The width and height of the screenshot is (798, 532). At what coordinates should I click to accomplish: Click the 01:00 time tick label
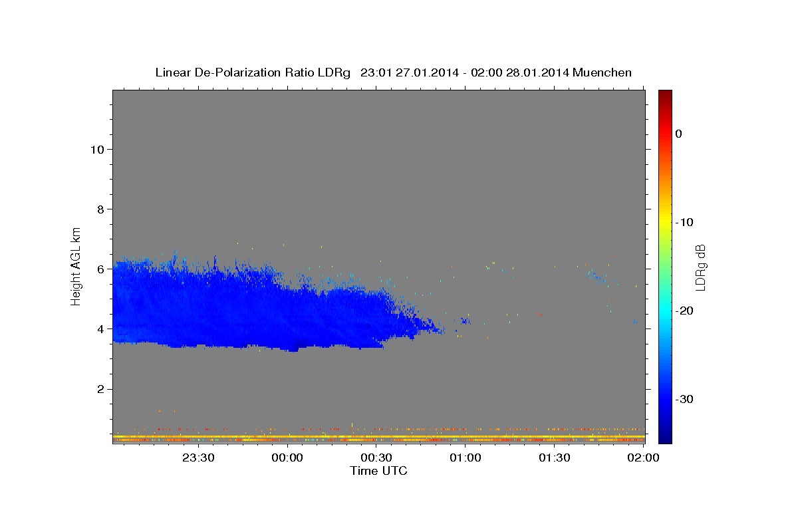(x=465, y=458)
